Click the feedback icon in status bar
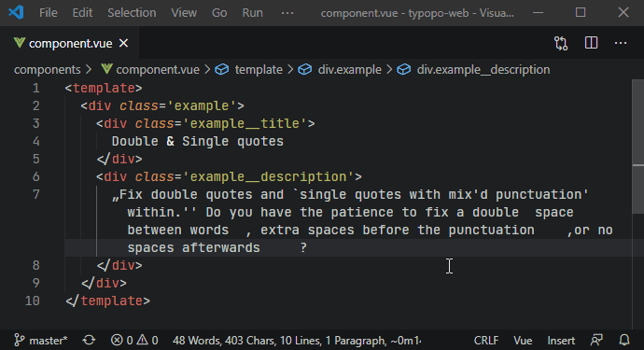Viewport: 644px width, 350px height. click(596, 340)
